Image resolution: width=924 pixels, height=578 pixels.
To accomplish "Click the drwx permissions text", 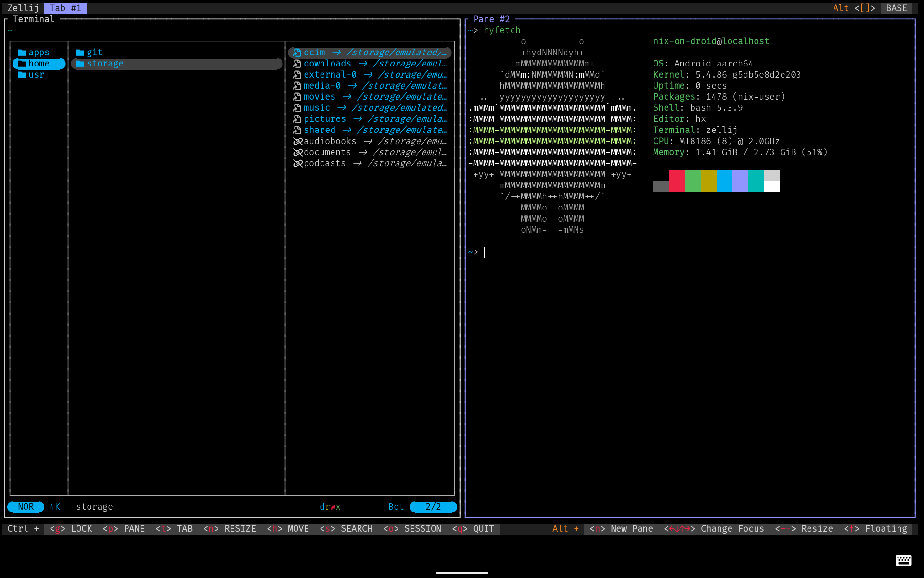I will click(330, 507).
